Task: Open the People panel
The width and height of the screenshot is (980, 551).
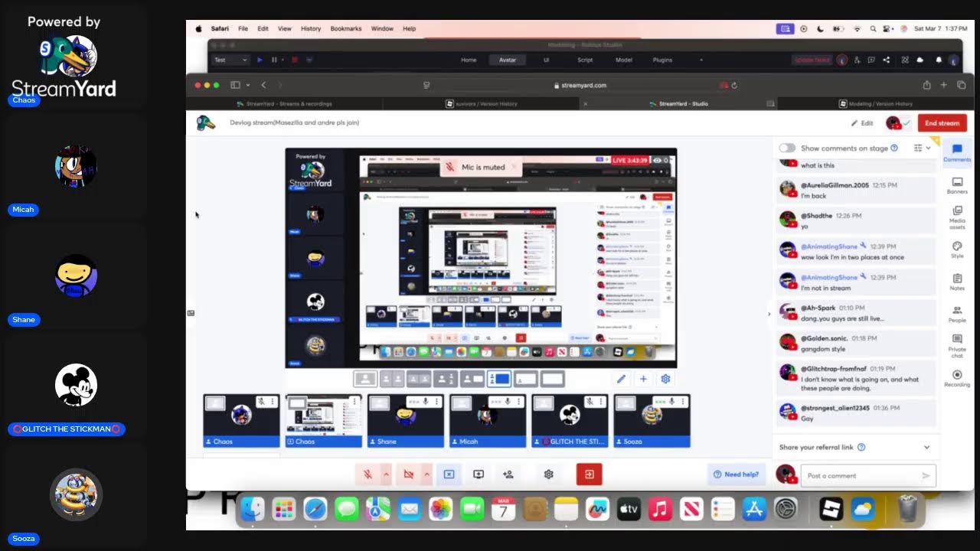Action: point(956,314)
